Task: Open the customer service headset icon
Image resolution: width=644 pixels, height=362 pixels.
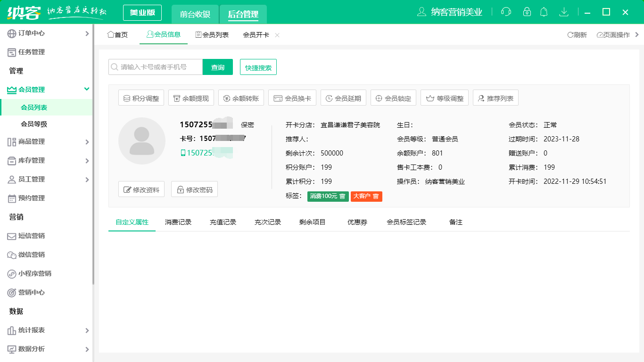Action: (506, 11)
